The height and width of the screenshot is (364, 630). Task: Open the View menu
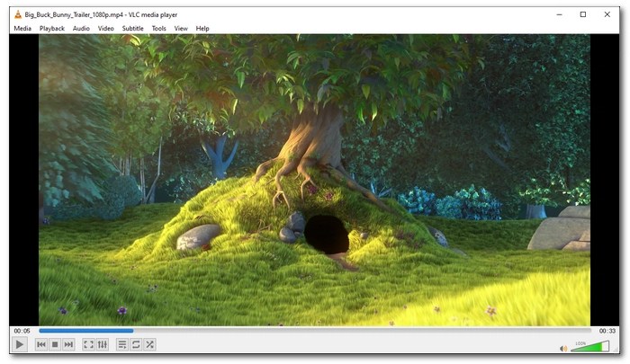181,29
